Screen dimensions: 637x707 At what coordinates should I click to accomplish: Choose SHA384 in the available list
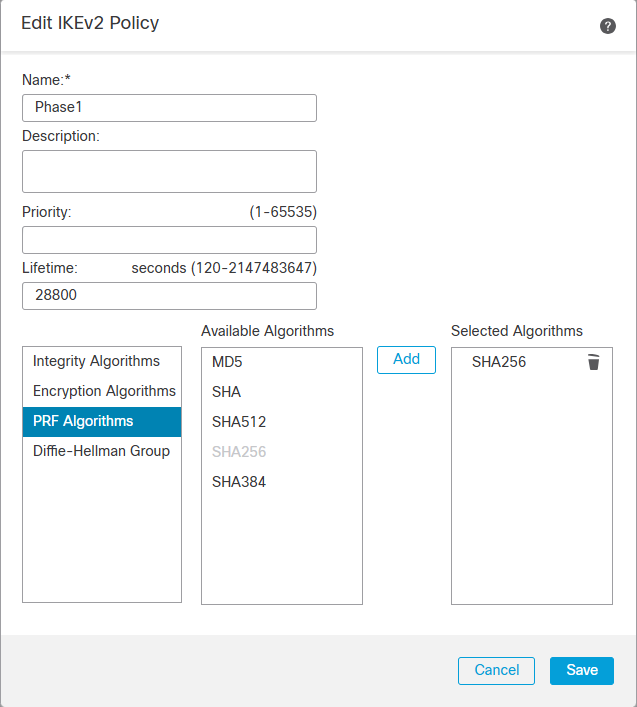[x=239, y=482]
